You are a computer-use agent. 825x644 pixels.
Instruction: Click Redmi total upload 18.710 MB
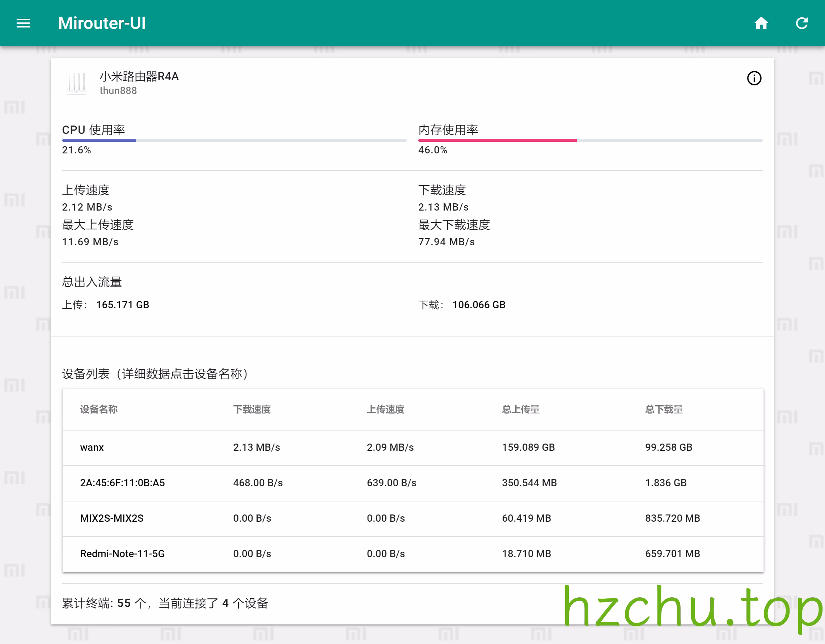tap(526, 554)
